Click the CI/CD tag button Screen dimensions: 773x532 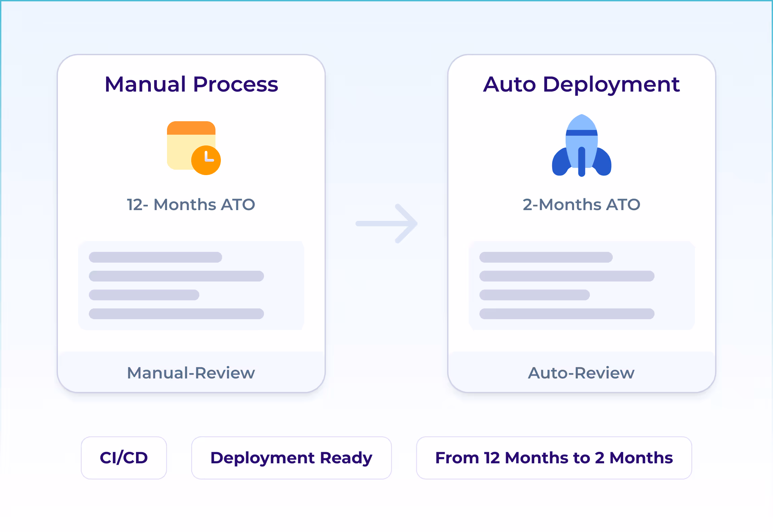[x=124, y=458]
